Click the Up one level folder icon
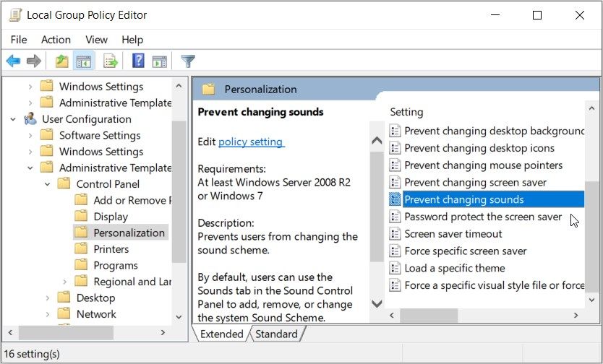The height and width of the screenshot is (364, 603). (62, 61)
